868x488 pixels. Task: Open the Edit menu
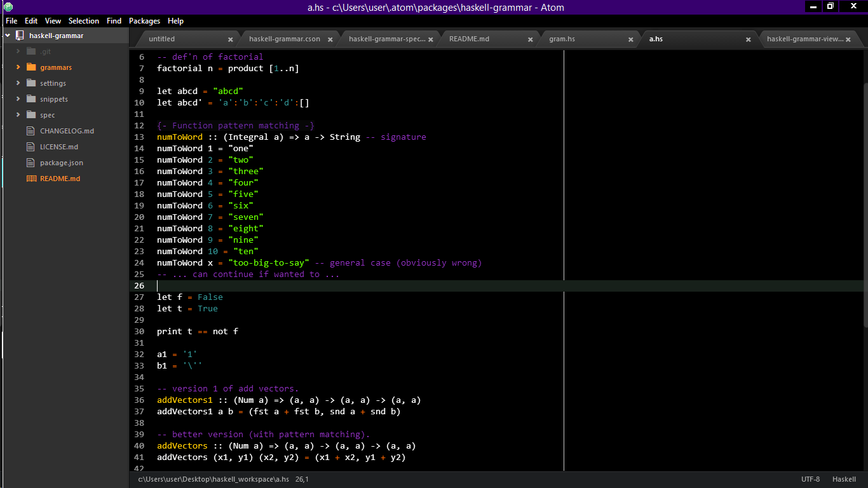pos(31,21)
